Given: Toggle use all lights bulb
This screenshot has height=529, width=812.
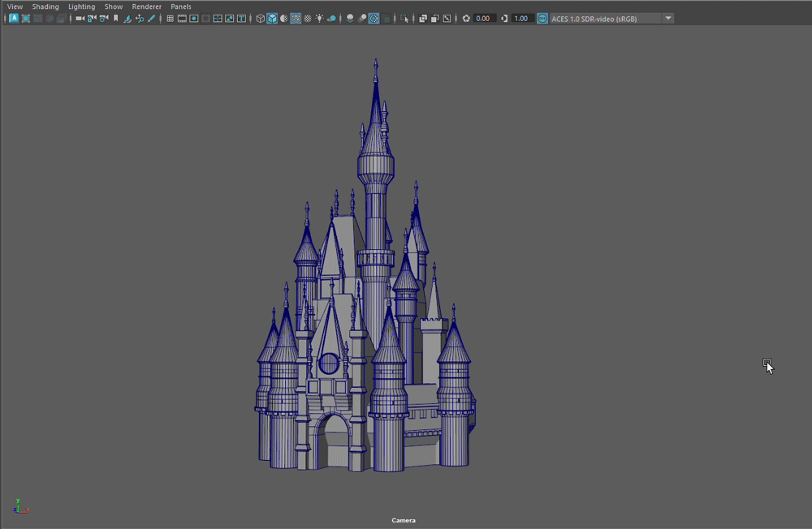Looking at the screenshot, I should point(319,18).
